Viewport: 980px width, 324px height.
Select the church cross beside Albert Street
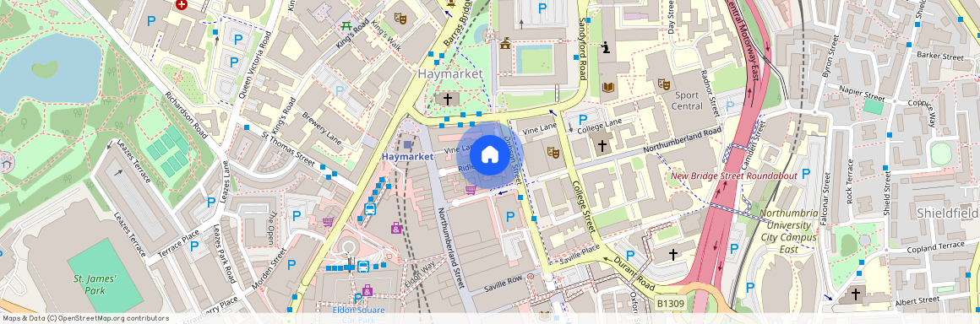[855, 294]
